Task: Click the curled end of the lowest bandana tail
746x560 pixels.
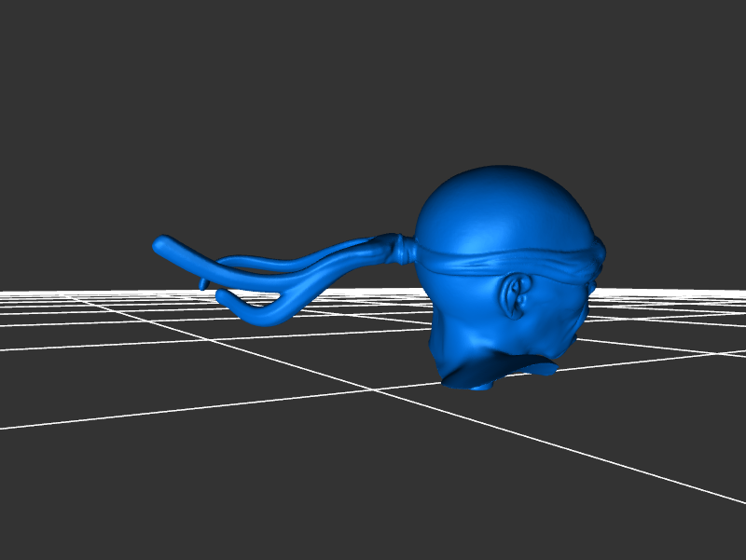Action: pyautogui.click(x=222, y=296)
